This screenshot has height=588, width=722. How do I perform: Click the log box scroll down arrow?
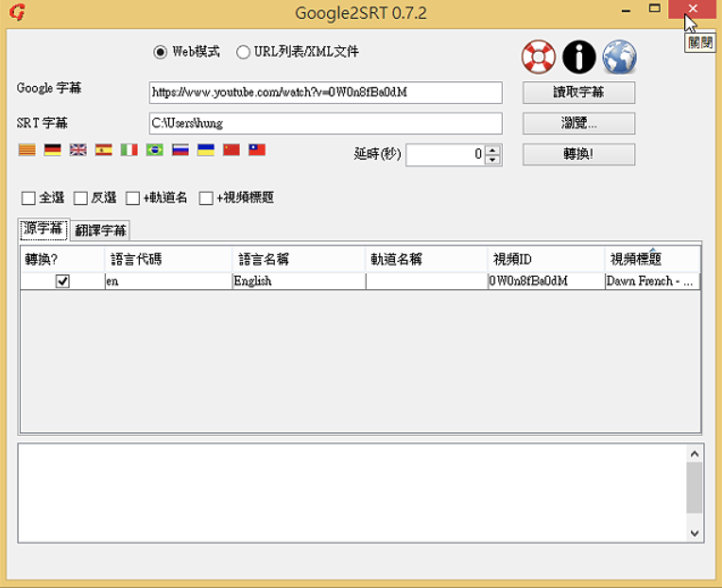pos(695,533)
